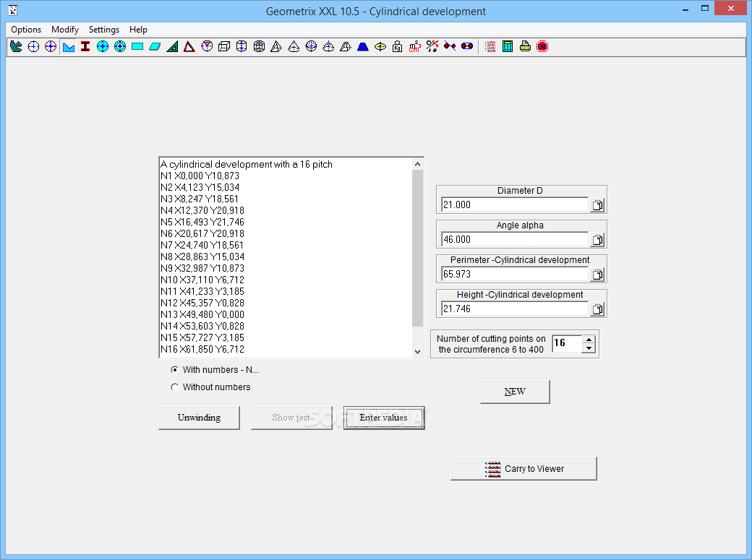Select the blue ring with cyan fill icon

coord(103,46)
